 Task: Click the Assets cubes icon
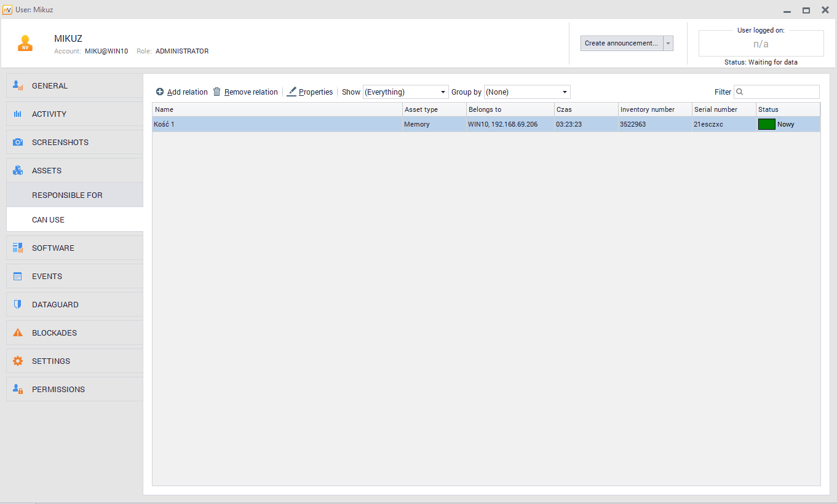pyautogui.click(x=18, y=171)
